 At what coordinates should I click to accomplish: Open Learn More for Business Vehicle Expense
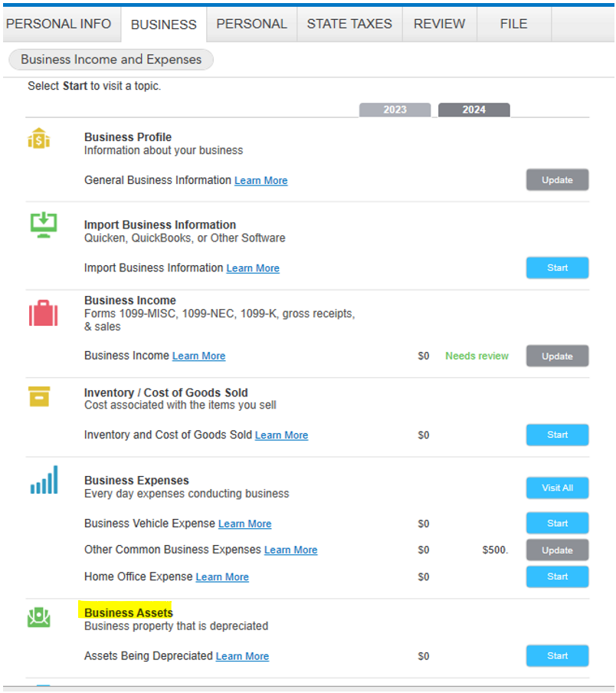tap(244, 524)
